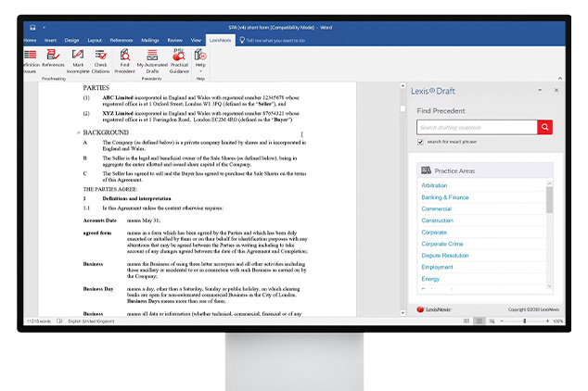Toggle the search for exact phrase checkbox
The width and height of the screenshot is (588, 391).
pos(421,142)
